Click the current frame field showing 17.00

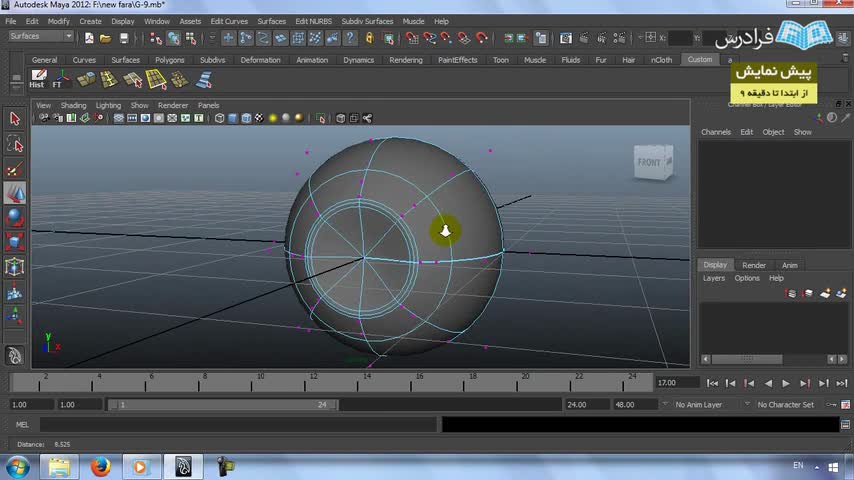click(676, 382)
